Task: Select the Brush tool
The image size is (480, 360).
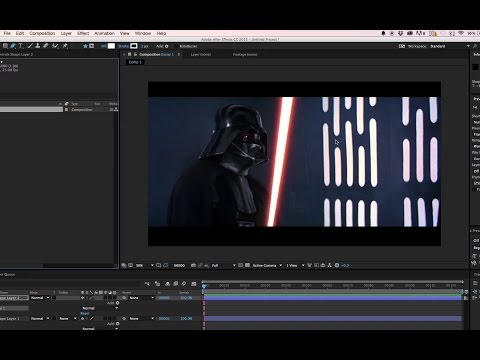Action: [30, 46]
